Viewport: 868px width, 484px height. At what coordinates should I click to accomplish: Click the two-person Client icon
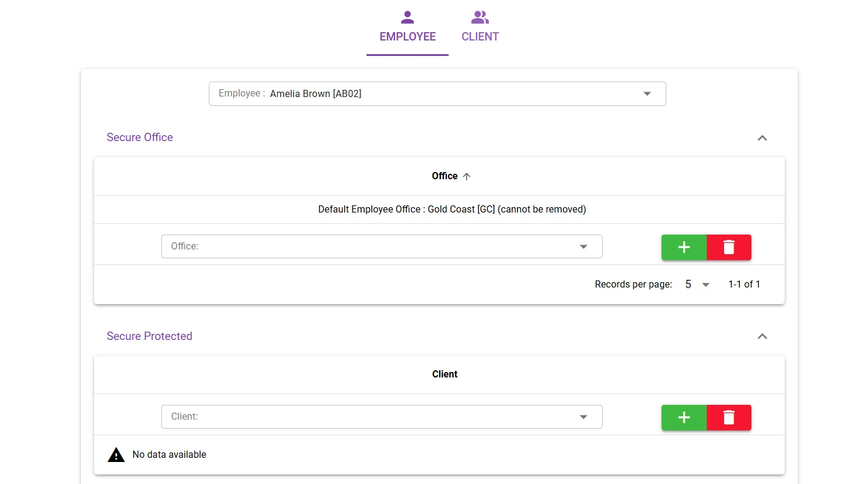click(480, 17)
